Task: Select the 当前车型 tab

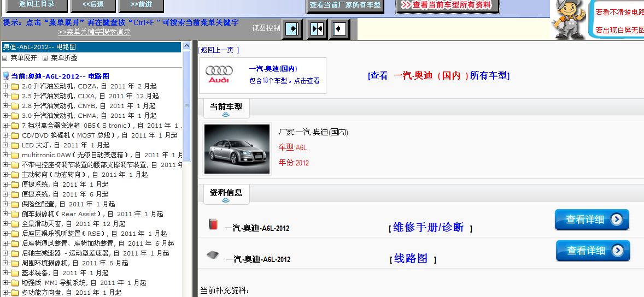Action: (x=226, y=107)
